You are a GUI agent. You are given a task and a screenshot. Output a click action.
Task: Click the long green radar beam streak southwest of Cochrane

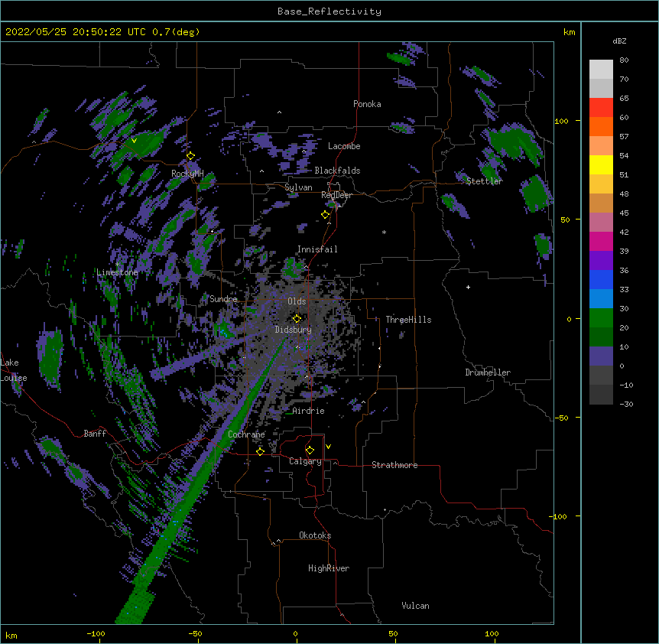(197, 483)
